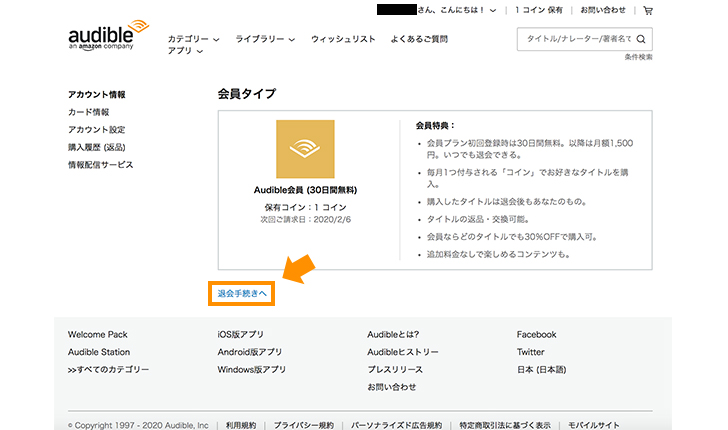Click 日本 (日本語) region selector
728x430 pixels.
(541, 370)
